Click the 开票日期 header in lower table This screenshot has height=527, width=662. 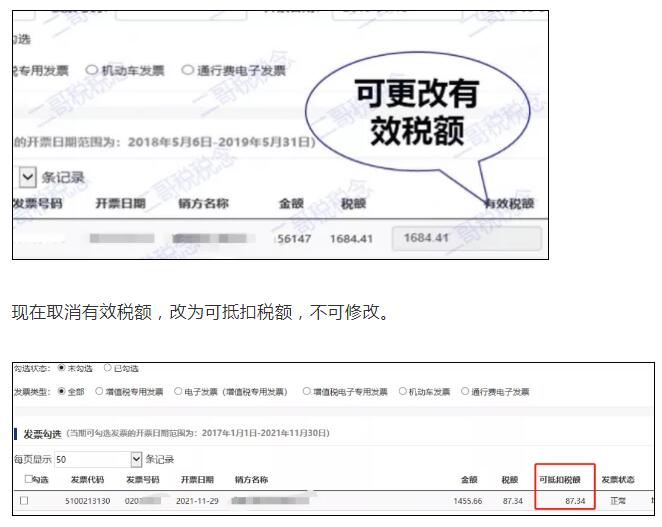tap(197, 480)
